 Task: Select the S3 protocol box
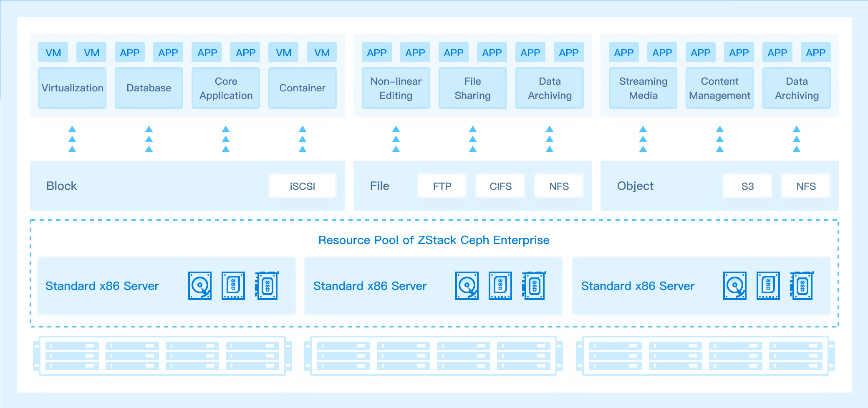[x=747, y=186]
